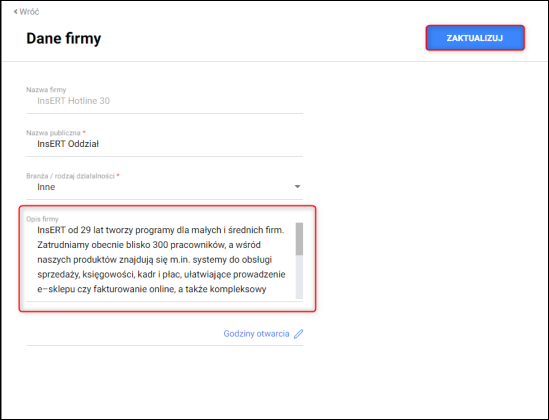
Task: Open the Godziny otwarcia link
Action: 256,334
